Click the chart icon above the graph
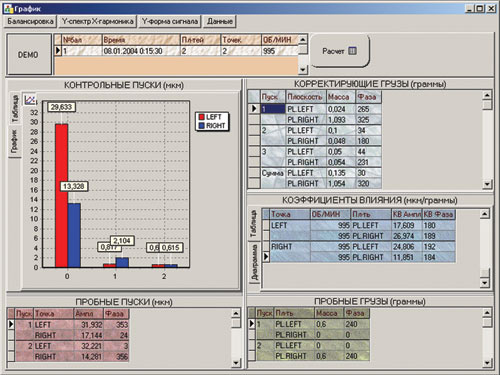Screen dimensions: 500x375 tap(30, 99)
